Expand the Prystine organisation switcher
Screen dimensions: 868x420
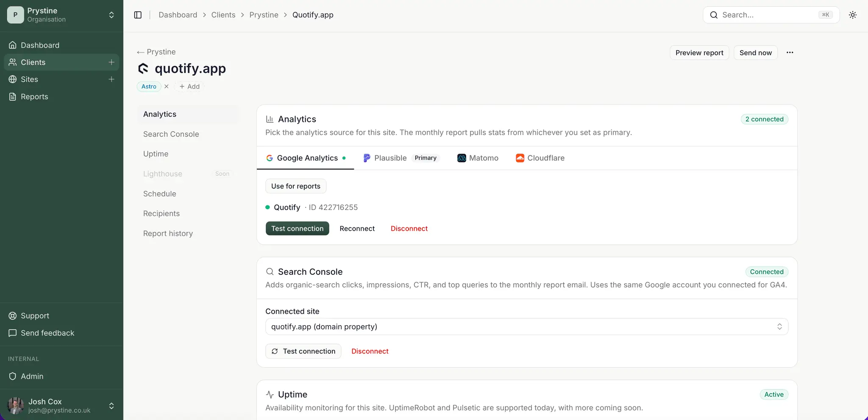pos(111,15)
